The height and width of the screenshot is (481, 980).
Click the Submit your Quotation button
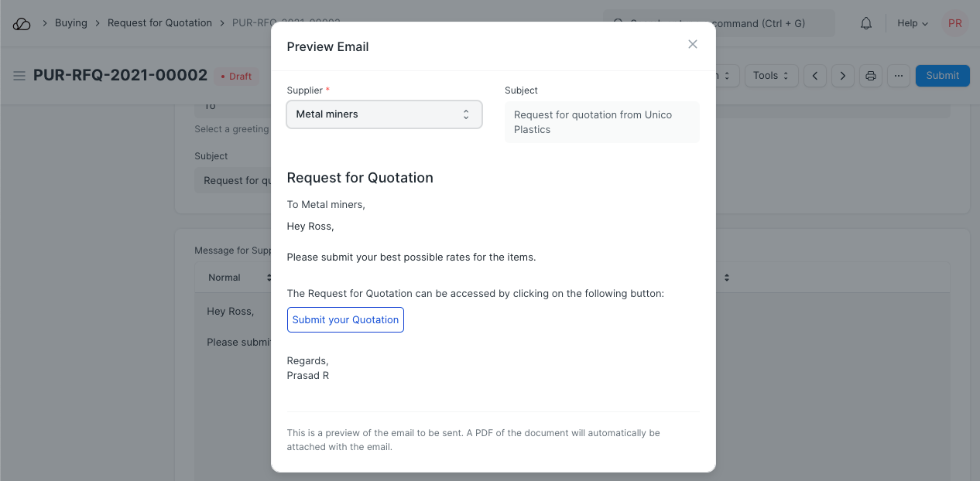coord(345,320)
